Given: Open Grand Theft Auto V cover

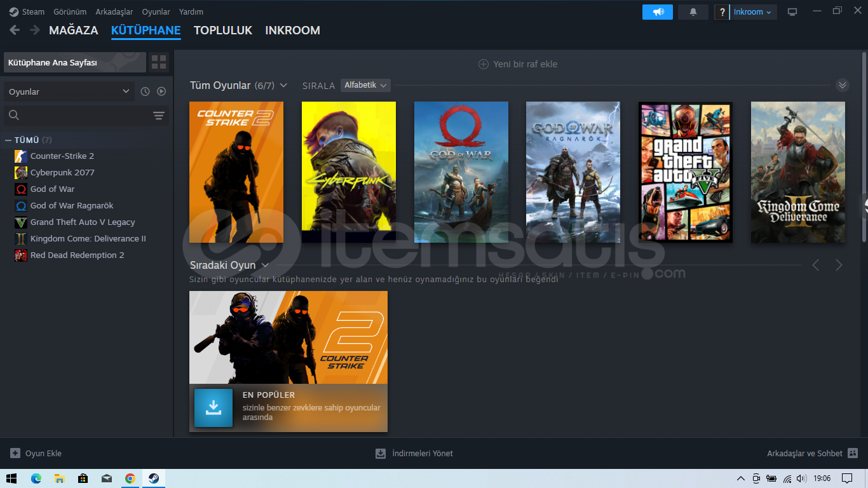Looking at the screenshot, I should 686,172.
